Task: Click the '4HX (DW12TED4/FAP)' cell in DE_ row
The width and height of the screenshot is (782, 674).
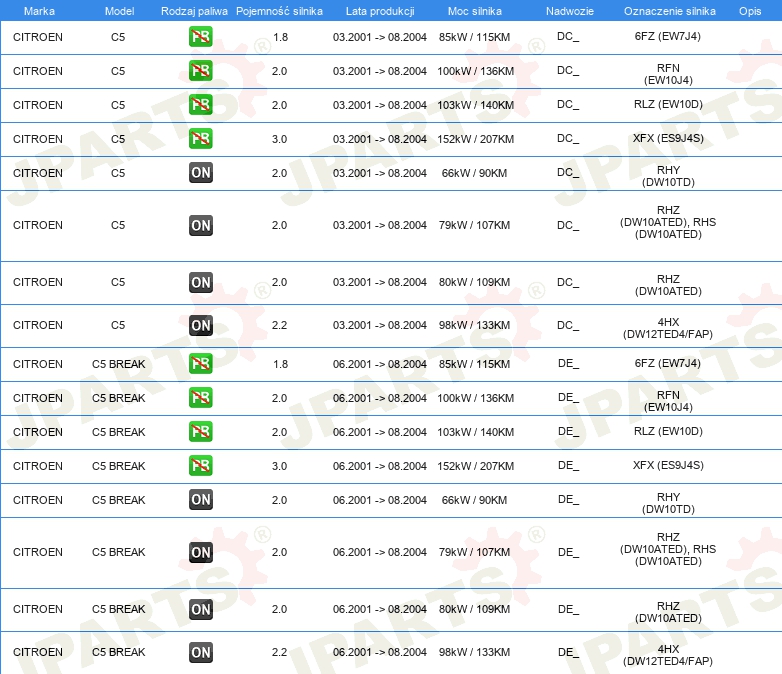Action: coord(667,655)
